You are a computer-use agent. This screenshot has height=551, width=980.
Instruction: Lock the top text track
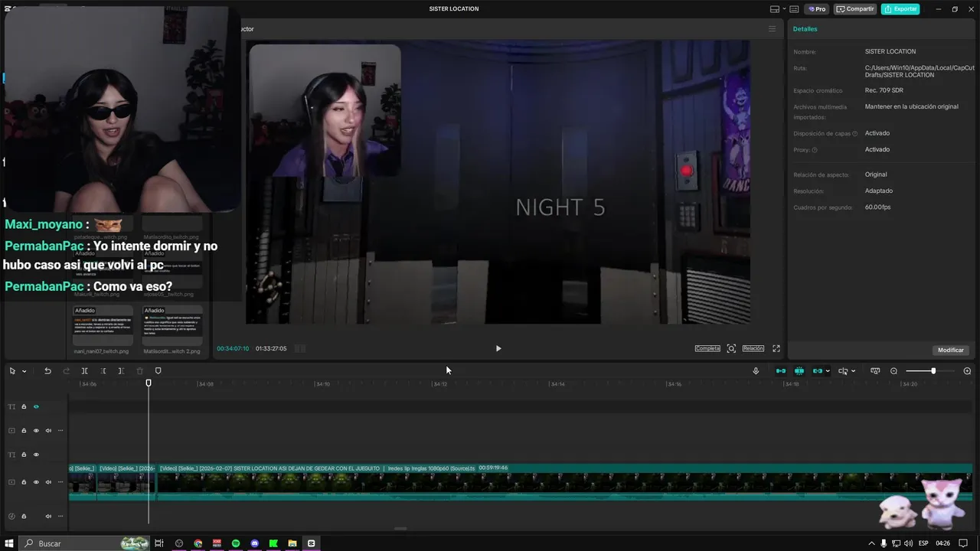(24, 406)
